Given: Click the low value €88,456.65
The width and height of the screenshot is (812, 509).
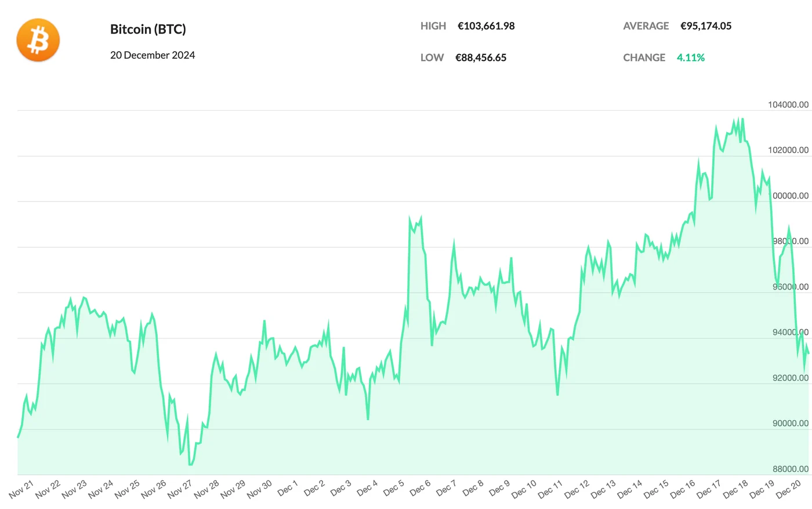Looking at the screenshot, I should point(481,57).
